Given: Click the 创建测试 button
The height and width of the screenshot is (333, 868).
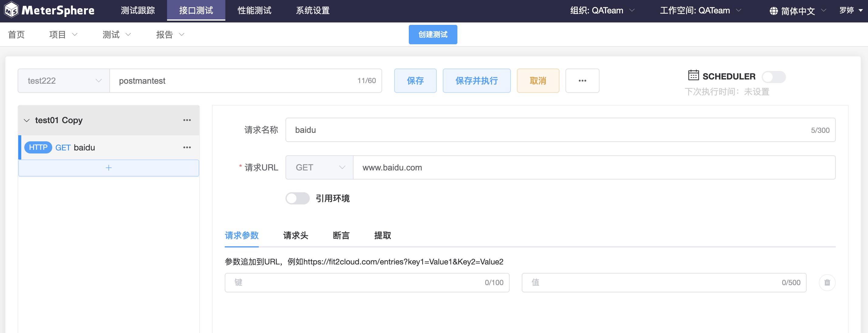Looking at the screenshot, I should pyautogui.click(x=433, y=35).
